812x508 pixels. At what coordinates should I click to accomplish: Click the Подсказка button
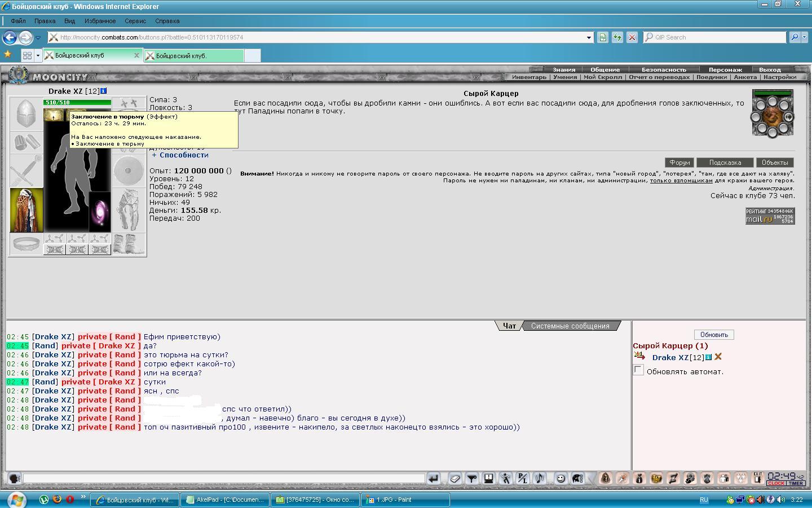click(x=725, y=162)
